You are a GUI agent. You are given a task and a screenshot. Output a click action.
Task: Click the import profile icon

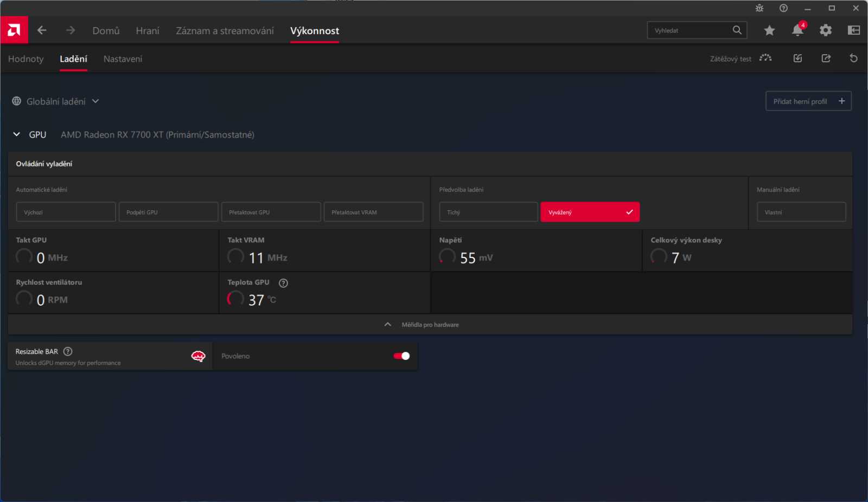tap(797, 58)
